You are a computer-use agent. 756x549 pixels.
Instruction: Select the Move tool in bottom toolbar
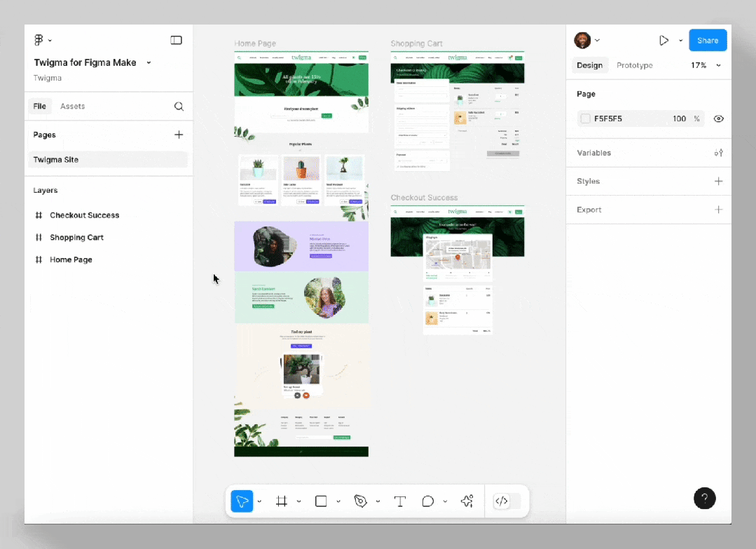coord(242,501)
